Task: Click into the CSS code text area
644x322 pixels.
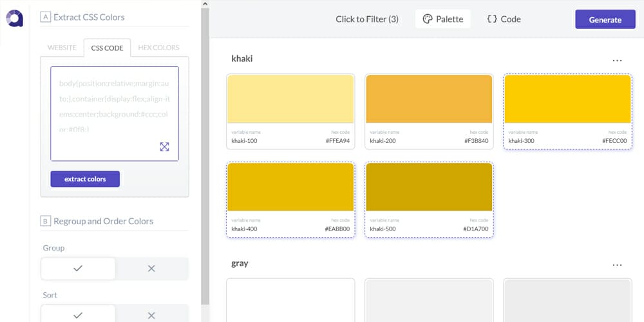Action: (x=115, y=113)
